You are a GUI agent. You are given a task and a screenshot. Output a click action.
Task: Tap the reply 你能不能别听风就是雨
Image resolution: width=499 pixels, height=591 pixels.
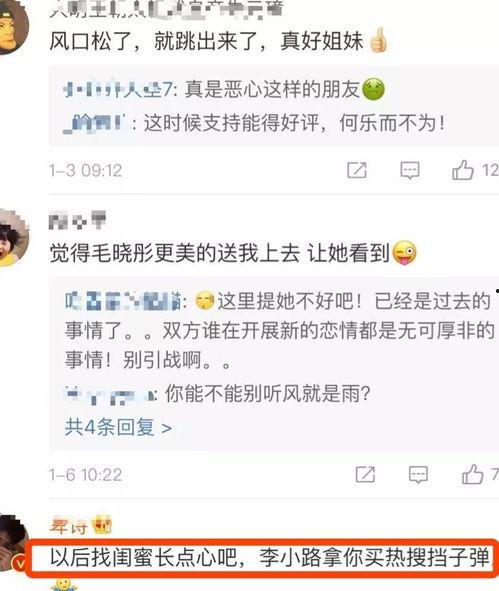click(268, 394)
